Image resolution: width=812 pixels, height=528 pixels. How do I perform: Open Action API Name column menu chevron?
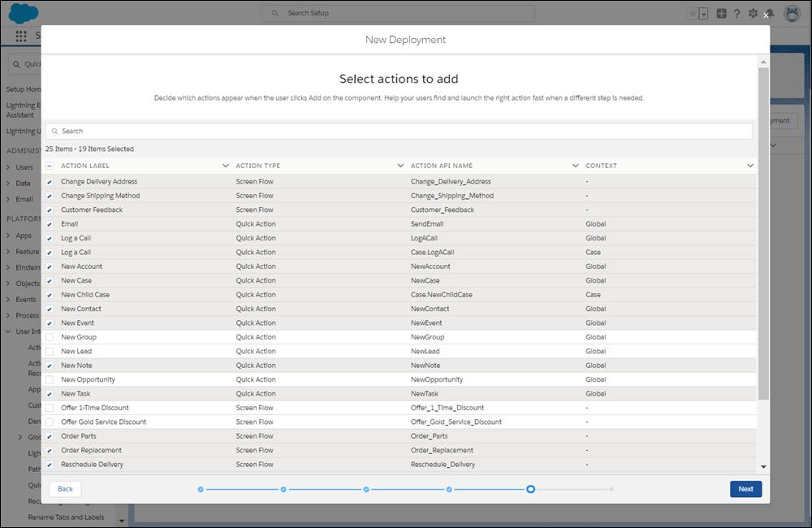(576, 166)
